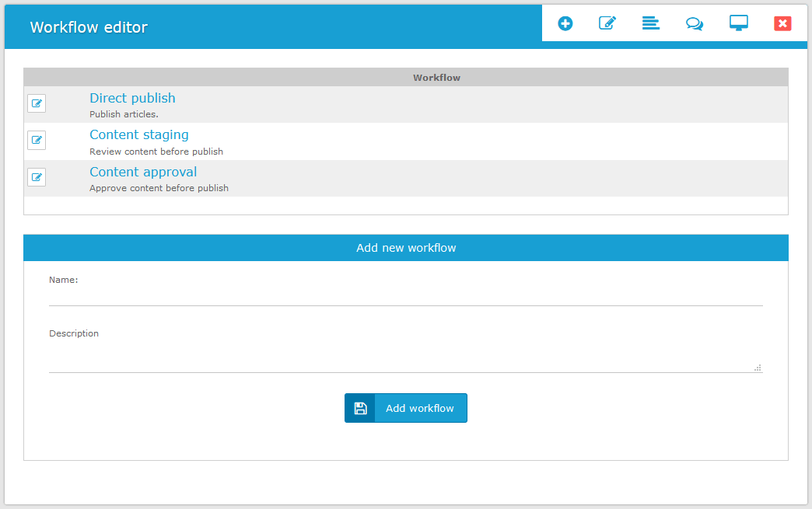The image size is (812, 509).
Task: Close the editor with red X
Action: [x=782, y=23]
